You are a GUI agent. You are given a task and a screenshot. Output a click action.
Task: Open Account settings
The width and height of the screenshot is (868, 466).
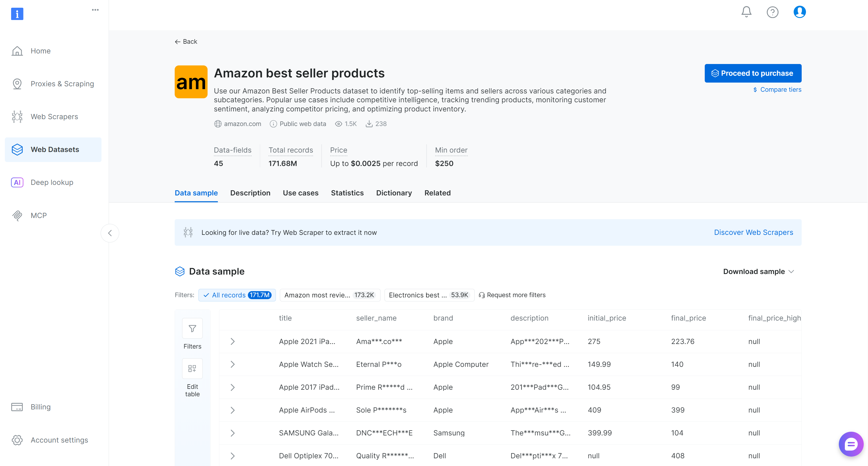(59, 440)
